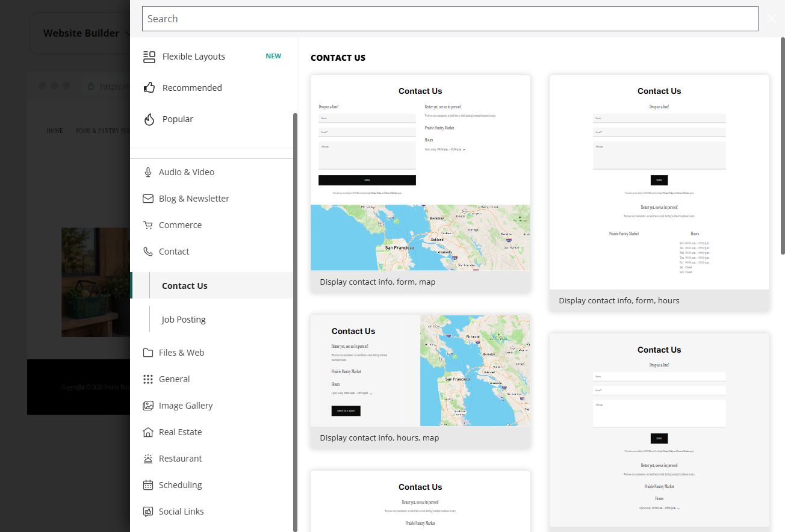
Task: Click the Social Links label
Action: pos(181,512)
